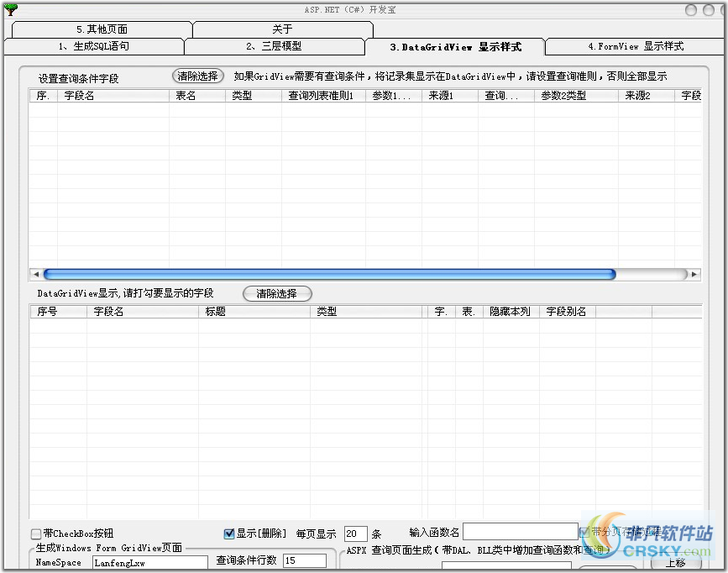This screenshot has width=728, height=573.
Task: Click the 表名 column header
Action: [x=197, y=96]
